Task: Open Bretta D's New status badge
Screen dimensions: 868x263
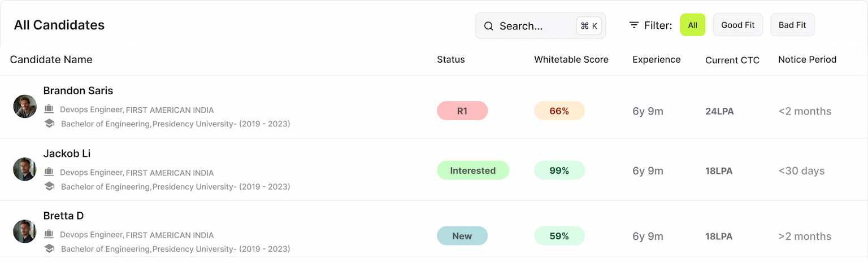Action: (x=462, y=236)
